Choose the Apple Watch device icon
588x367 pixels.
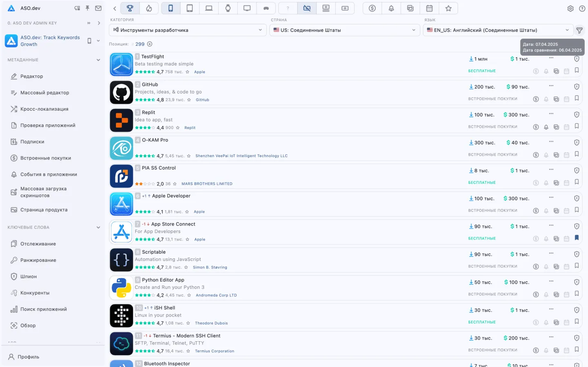[x=228, y=8]
